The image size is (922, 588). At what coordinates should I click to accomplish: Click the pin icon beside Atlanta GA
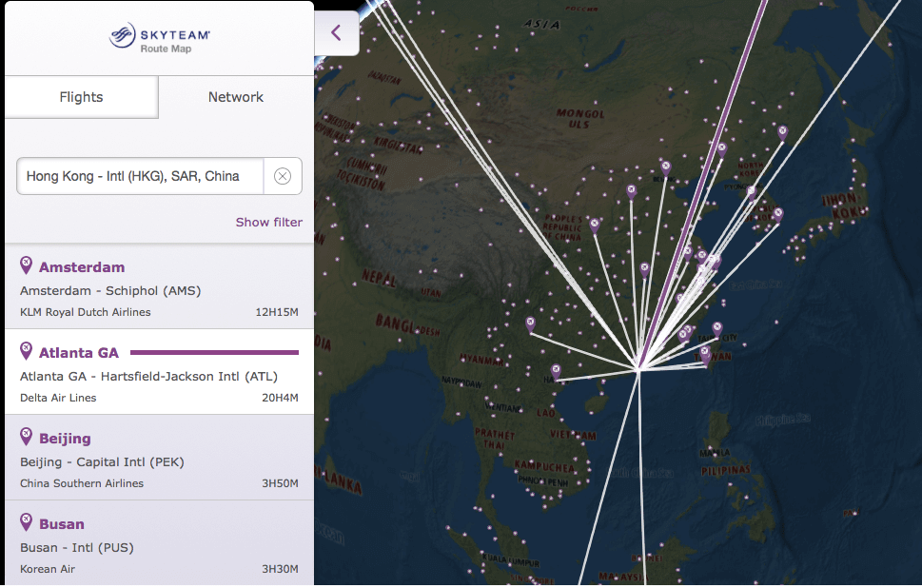27,352
